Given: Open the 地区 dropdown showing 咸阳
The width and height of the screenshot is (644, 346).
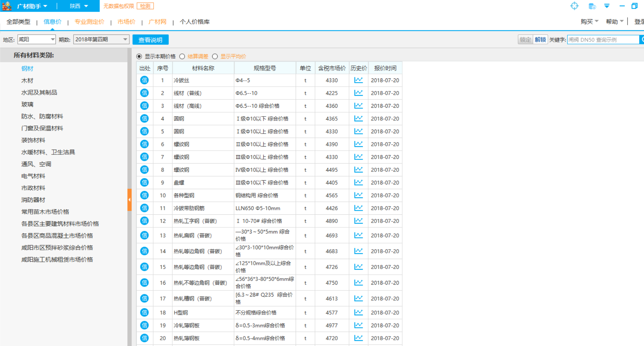Looking at the screenshot, I should (x=36, y=40).
